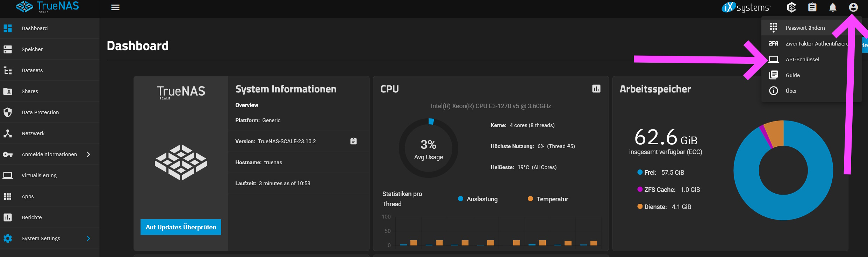Viewport: 868px width, 257px height.
Task: Expand the System Settings chevron
Action: point(88,238)
